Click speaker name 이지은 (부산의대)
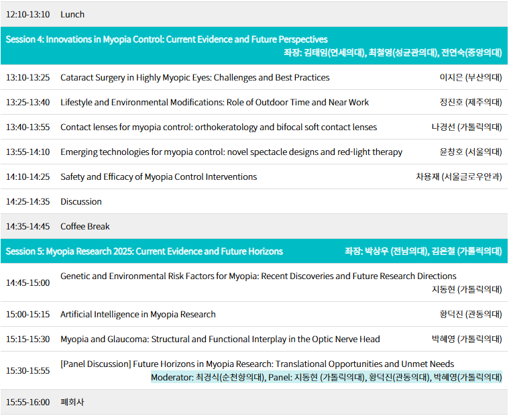Screen dimensions: 509x420 (470, 78)
